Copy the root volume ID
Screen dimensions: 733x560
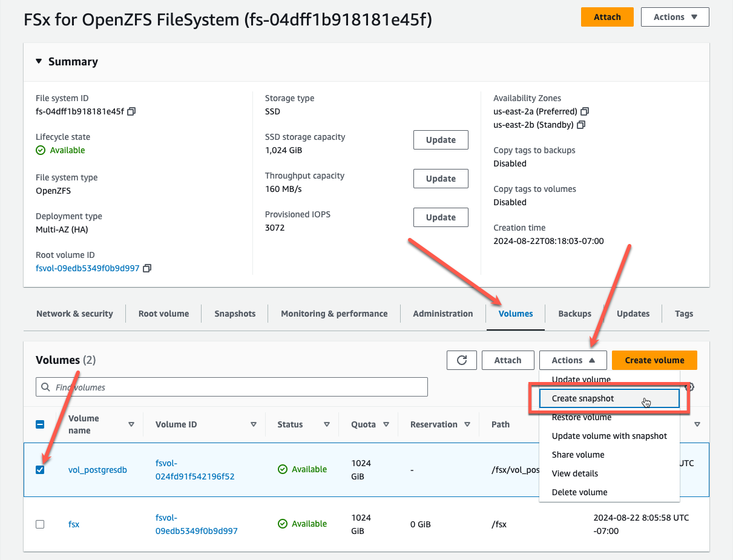[147, 268]
